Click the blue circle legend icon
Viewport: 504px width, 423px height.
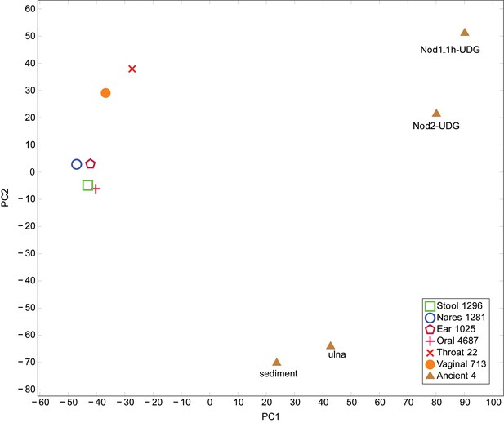click(x=430, y=318)
